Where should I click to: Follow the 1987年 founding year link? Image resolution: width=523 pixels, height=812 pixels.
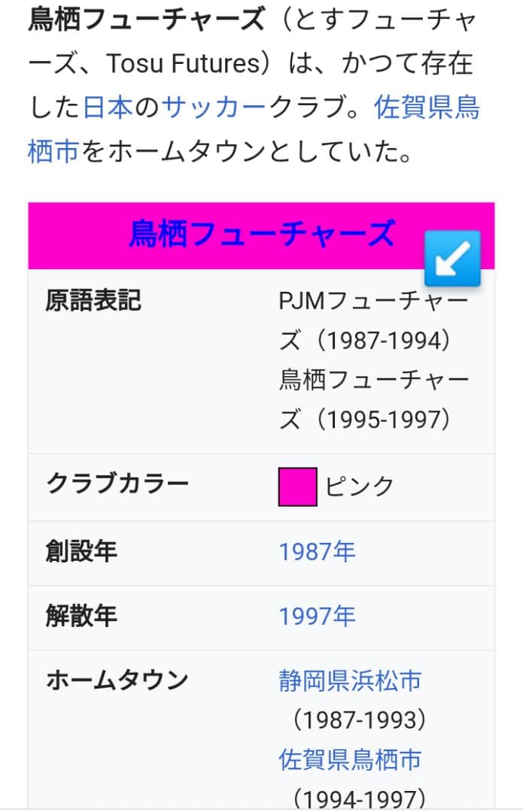point(317,553)
